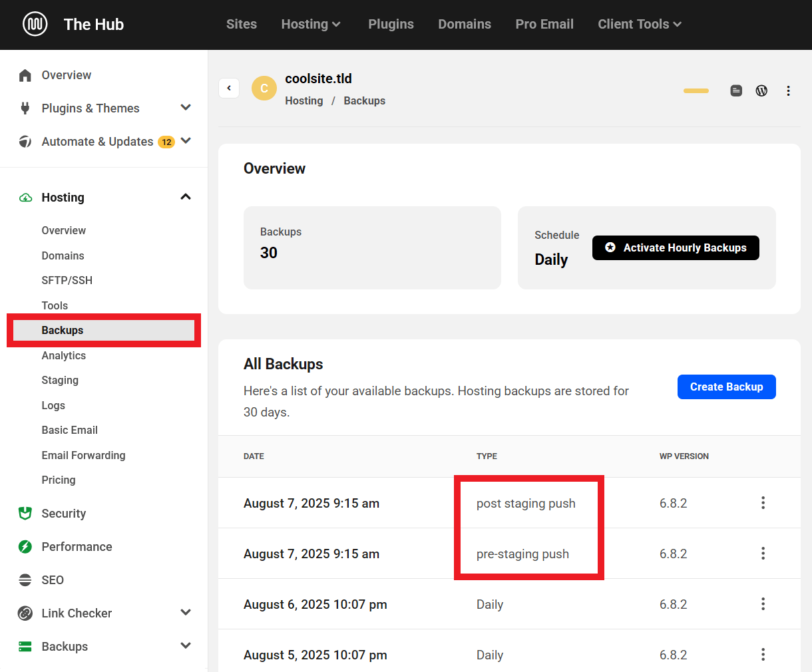812x672 pixels.
Task: Select Tools in Hosting submenu
Action: [55, 305]
